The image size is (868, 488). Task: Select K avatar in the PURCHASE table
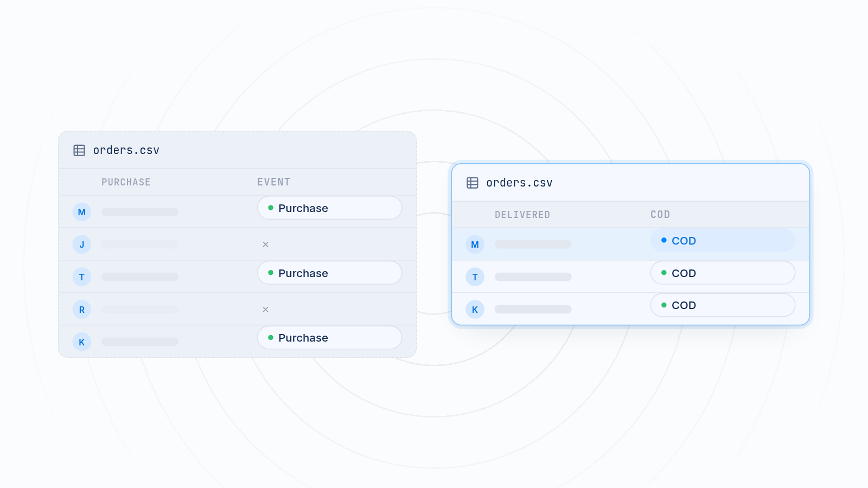[82, 342]
